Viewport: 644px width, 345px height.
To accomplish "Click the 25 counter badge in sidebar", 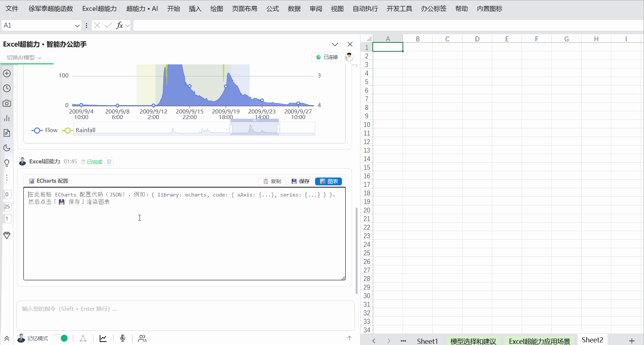I will [x=7, y=207].
